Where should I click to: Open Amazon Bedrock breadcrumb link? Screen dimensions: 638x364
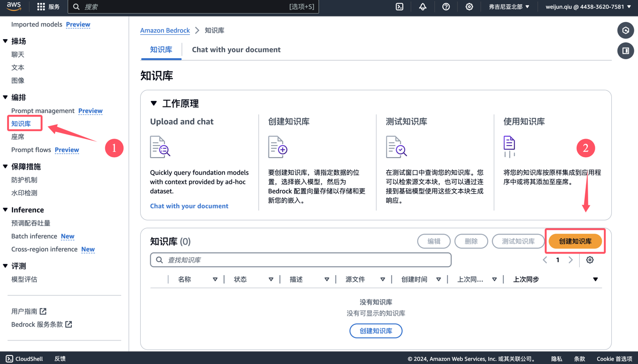point(165,30)
